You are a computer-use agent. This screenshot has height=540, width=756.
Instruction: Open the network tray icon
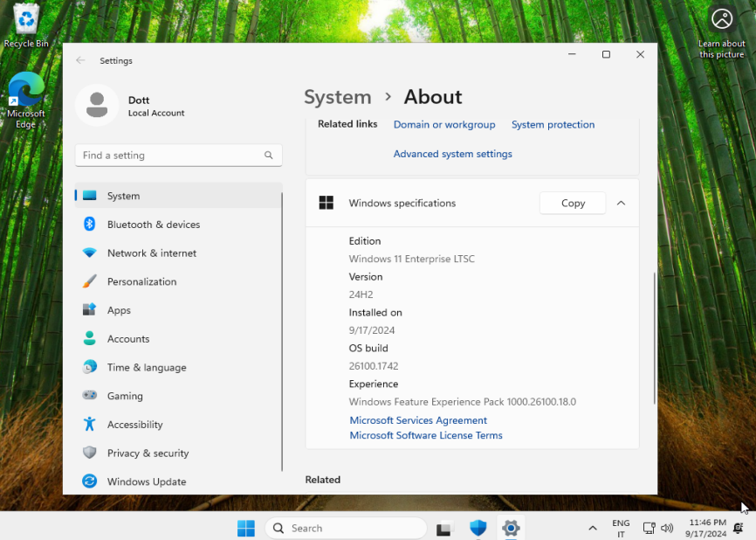[649, 528]
